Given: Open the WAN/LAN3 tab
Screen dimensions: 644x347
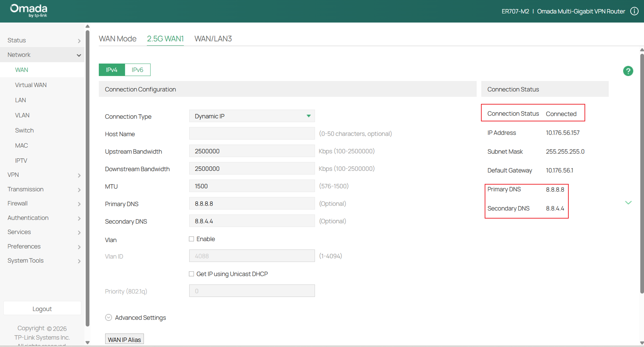Looking at the screenshot, I should (x=213, y=39).
